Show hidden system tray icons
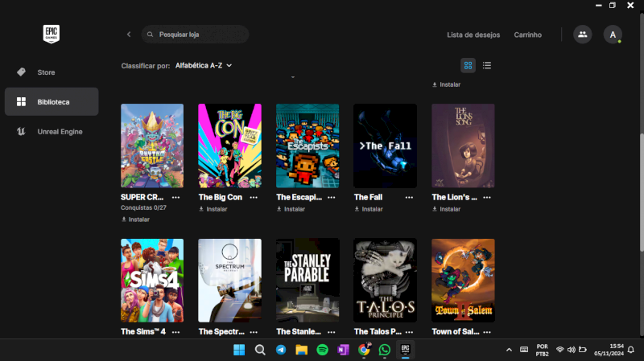 click(509, 350)
